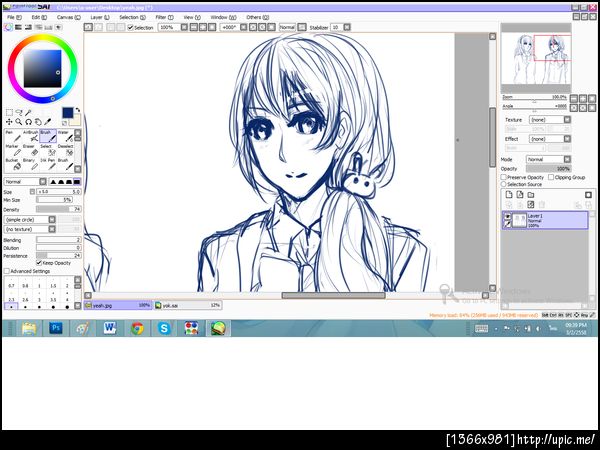Zoom in with the plus button
This screenshot has width=600, height=450.
(583, 98)
